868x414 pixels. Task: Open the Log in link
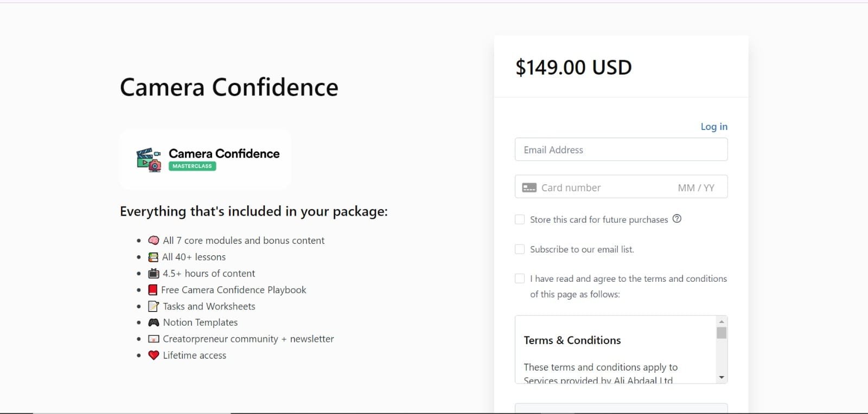714,126
